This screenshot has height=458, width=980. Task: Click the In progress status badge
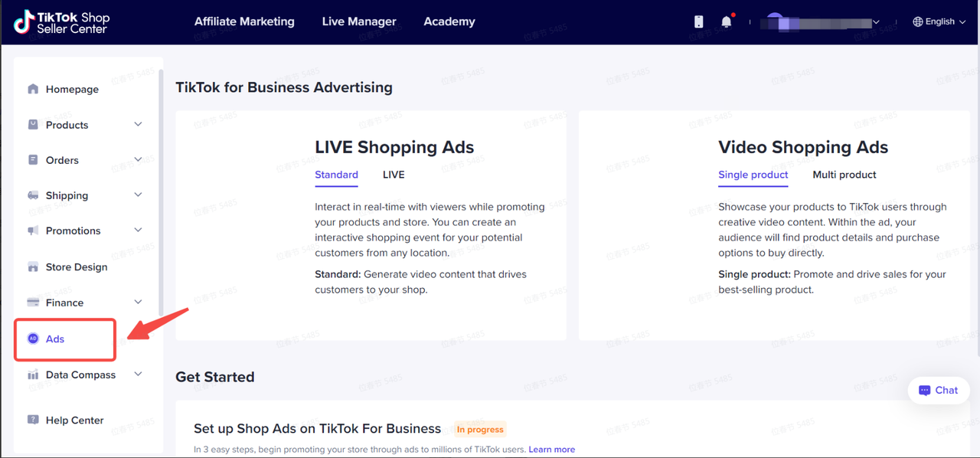tap(480, 429)
